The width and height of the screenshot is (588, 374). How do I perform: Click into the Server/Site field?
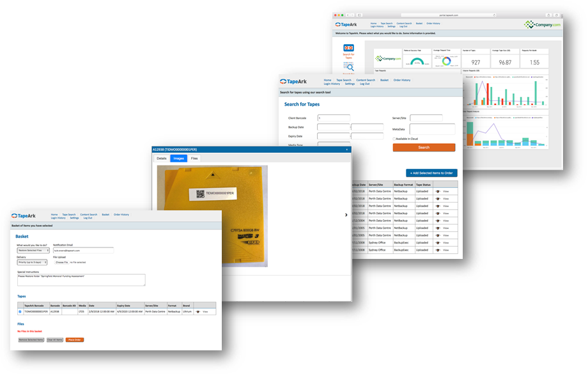426,118
